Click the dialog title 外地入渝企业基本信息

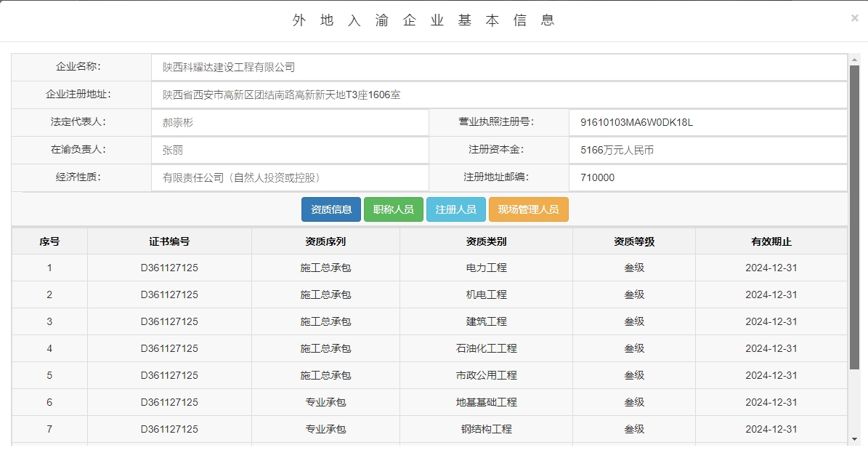[x=423, y=20]
